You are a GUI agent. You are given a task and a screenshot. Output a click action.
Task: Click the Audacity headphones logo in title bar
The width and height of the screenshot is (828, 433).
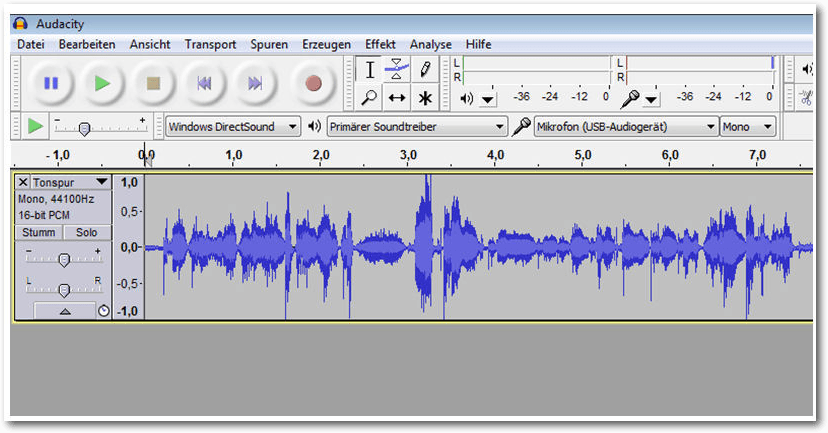pyautogui.click(x=20, y=24)
